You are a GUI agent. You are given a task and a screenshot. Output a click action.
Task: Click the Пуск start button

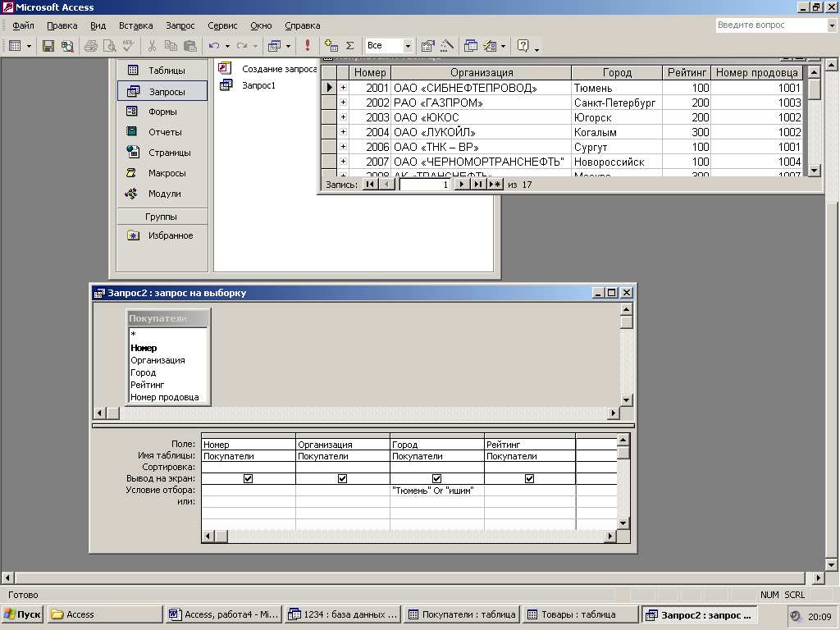coord(22,614)
